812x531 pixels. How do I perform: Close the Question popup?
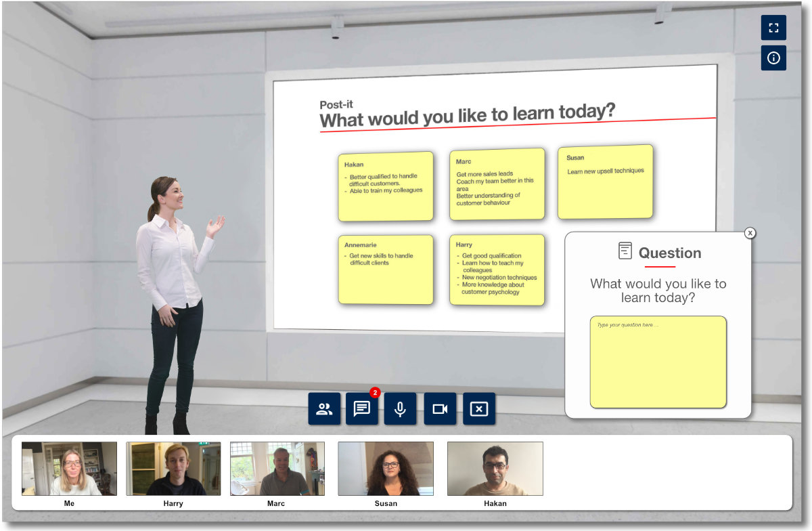(750, 233)
